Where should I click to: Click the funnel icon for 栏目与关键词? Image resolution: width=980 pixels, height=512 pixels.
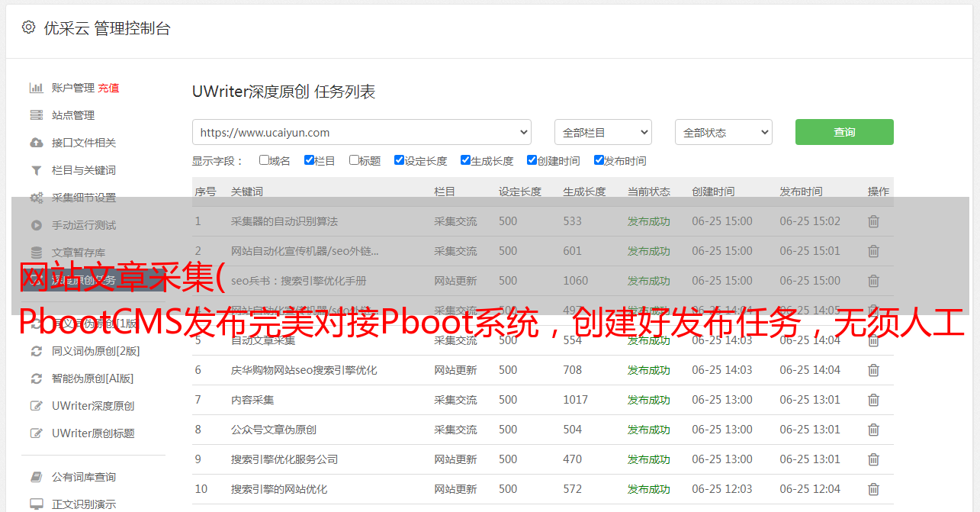point(36,170)
